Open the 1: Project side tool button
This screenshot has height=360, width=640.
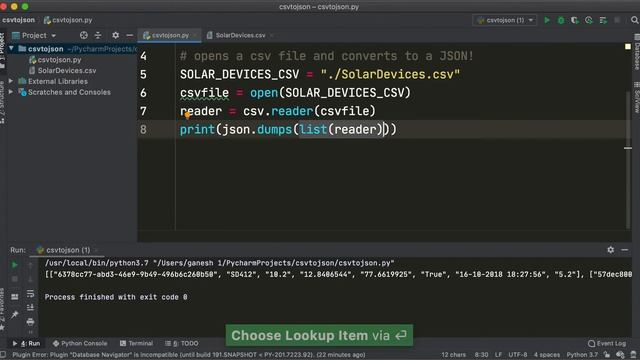pos(2,50)
